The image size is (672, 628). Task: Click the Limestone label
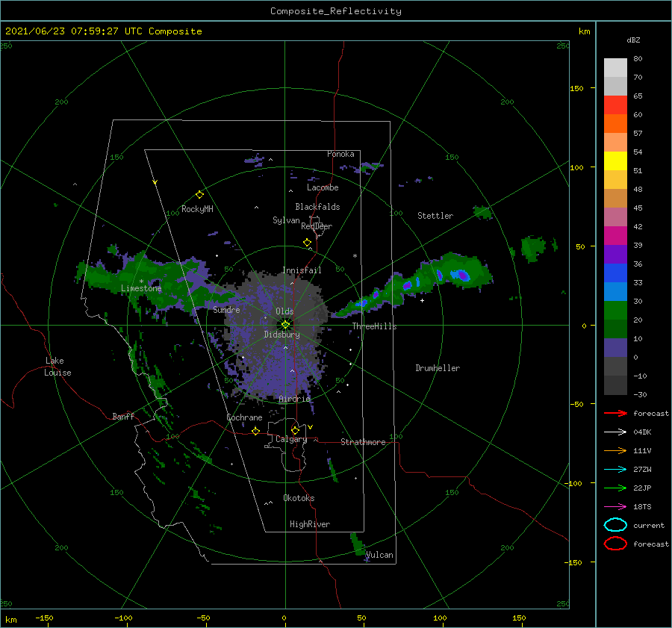(x=141, y=288)
